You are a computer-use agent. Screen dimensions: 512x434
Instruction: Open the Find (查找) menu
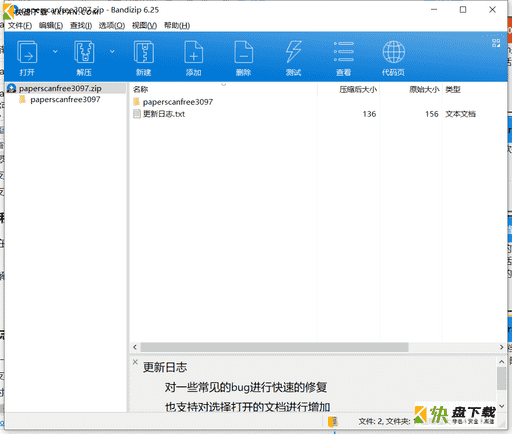(81, 26)
